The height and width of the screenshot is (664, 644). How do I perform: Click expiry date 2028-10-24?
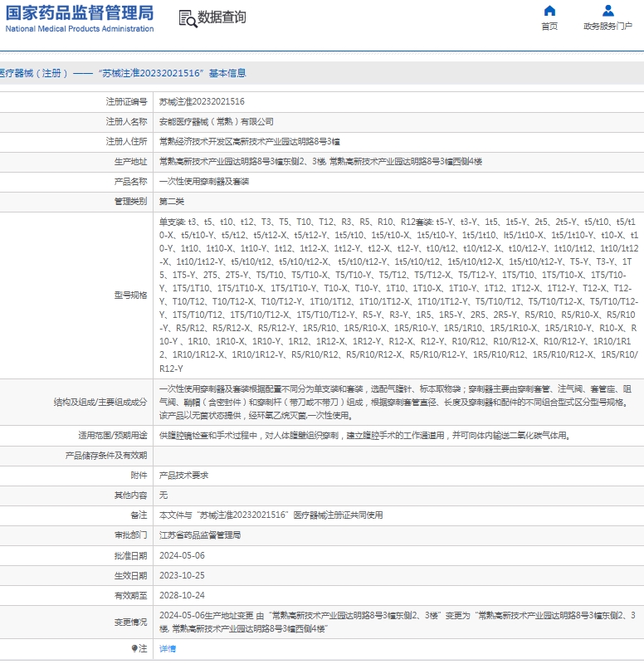click(x=182, y=595)
